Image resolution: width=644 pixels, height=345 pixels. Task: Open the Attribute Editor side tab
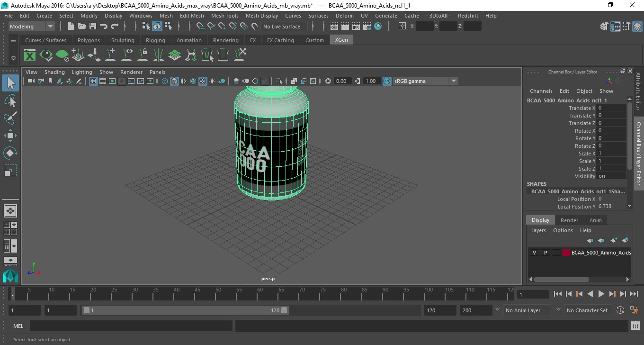click(638, 91)
